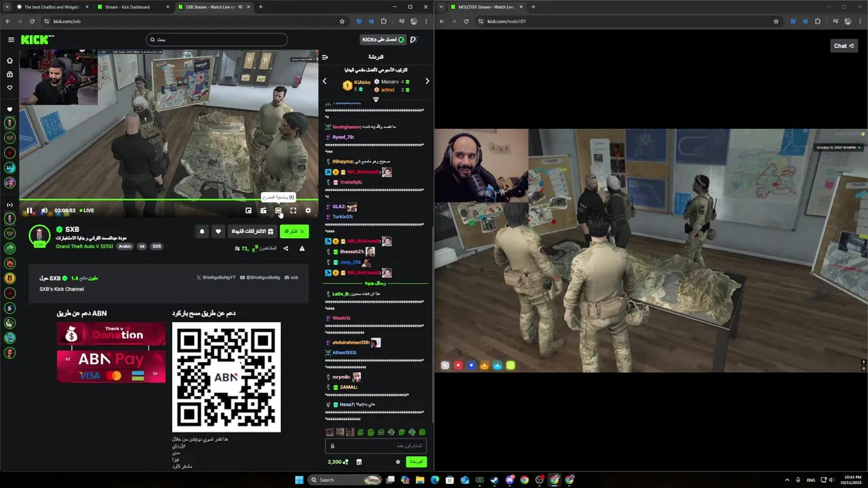
Task: Open ABN Pay donation banner
Action: 111,366
